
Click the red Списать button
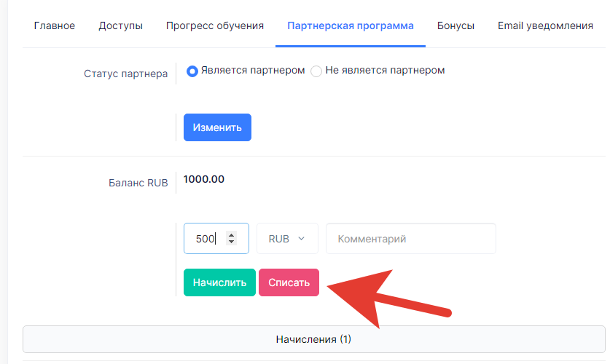(289, 282)
